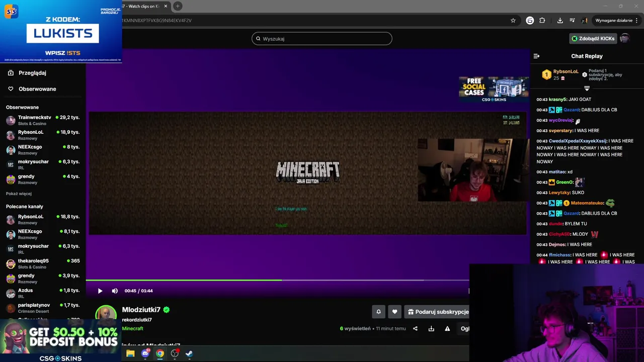The width and height of the screenshot is (644, 362).
Task: Click the notification bell for Mlodziutki7
Action: tap(378, 312)
